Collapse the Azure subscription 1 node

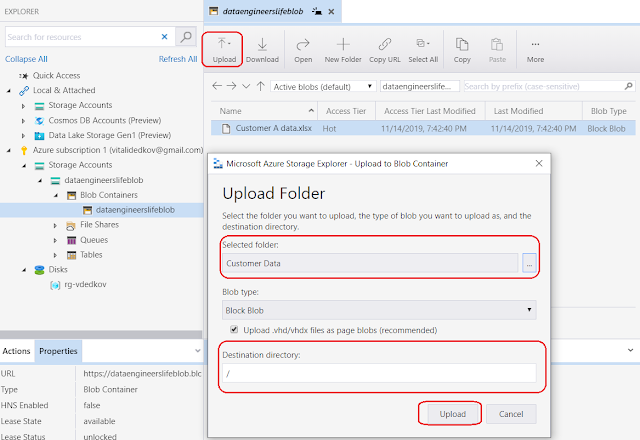(9, 151)
